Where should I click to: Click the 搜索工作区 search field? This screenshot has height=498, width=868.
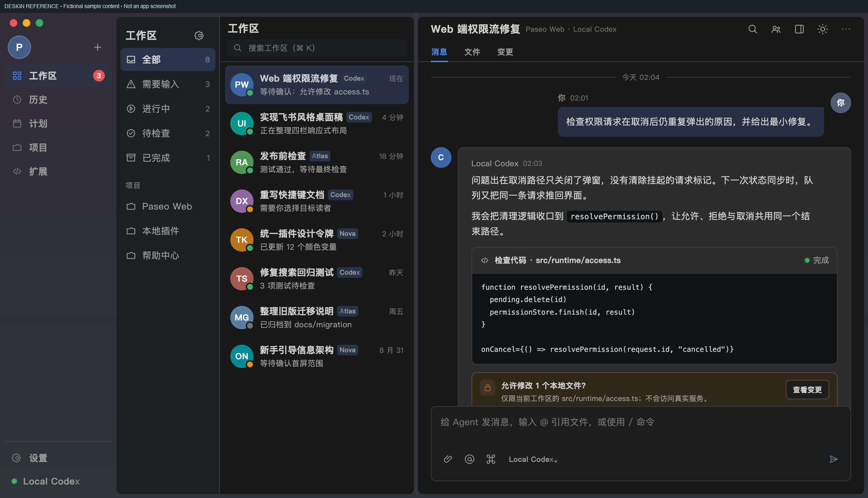[x=317, y=48]
